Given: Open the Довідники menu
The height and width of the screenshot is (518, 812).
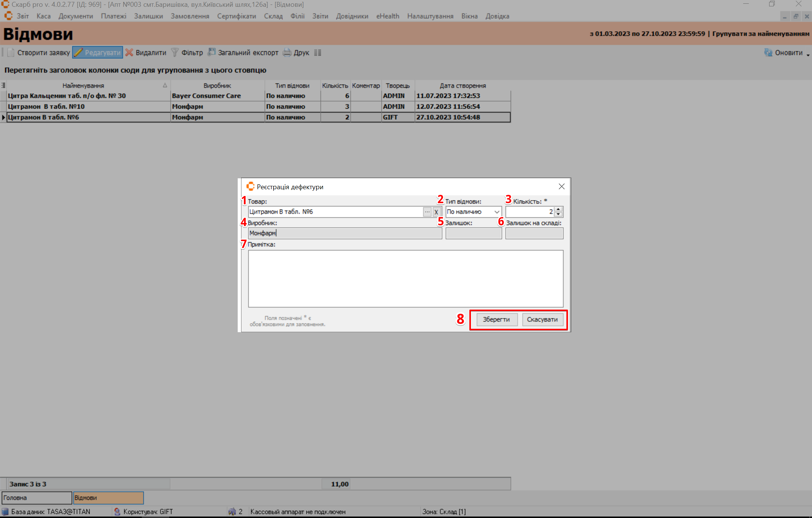Looking at the screenshot, I should point(352,16).
